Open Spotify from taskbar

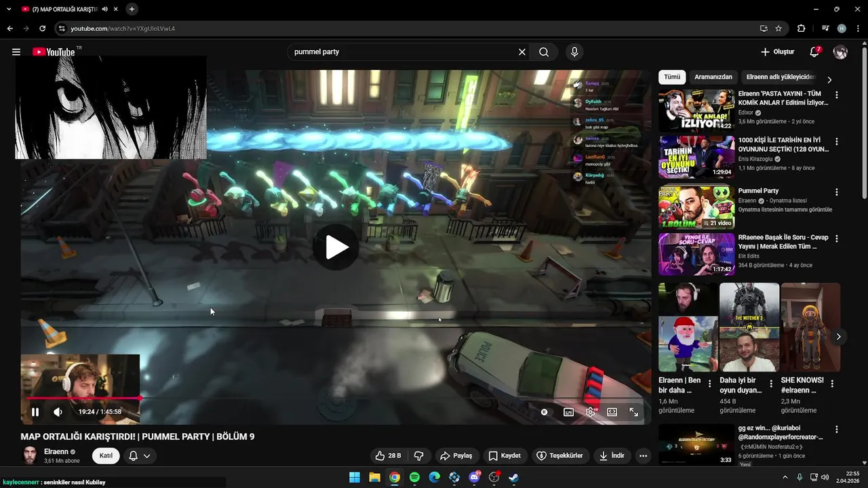(x=414, y=477)
